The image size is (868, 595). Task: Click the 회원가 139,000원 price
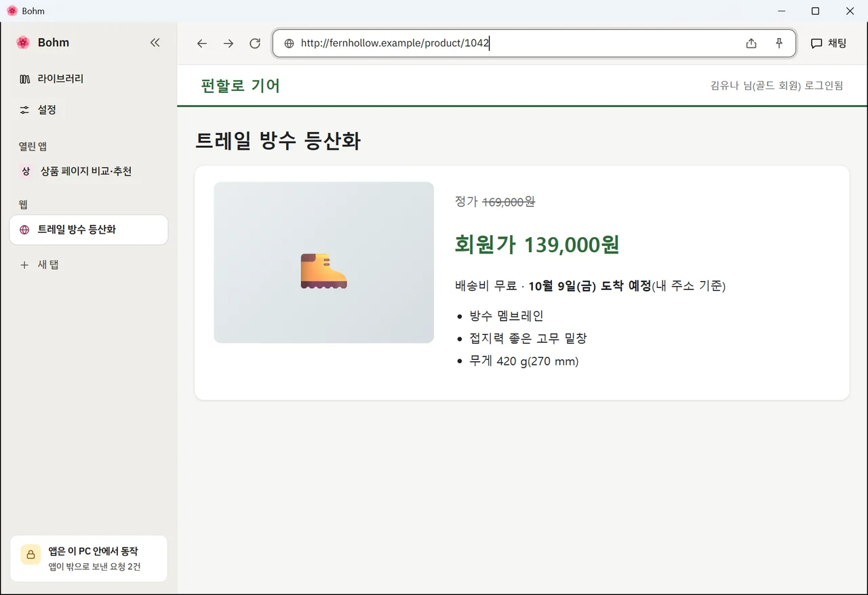tap(537, 245)
